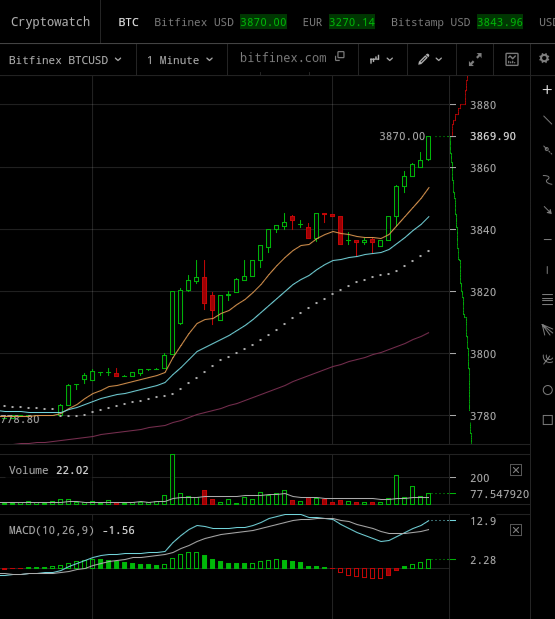Image resolution: width=555 pixels, height=619 pixels.
Task: Close the MACD indicator panel
Action: (x=516, y=530)
